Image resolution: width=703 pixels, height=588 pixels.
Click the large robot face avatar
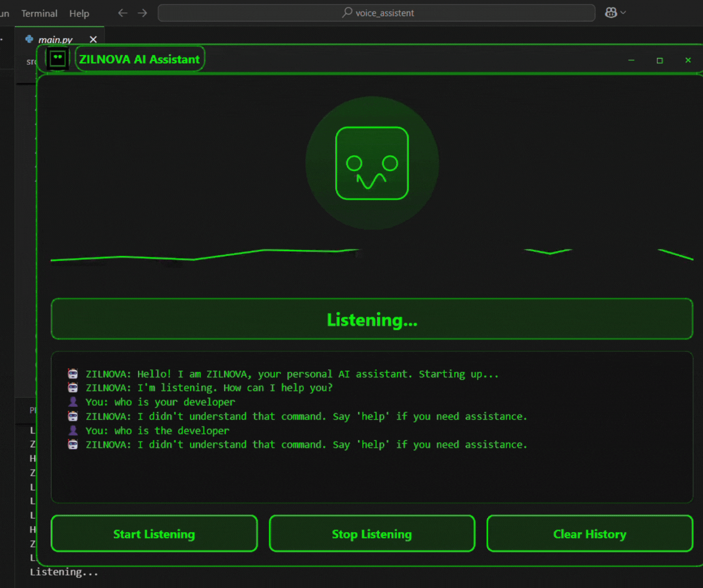point(372,163)
